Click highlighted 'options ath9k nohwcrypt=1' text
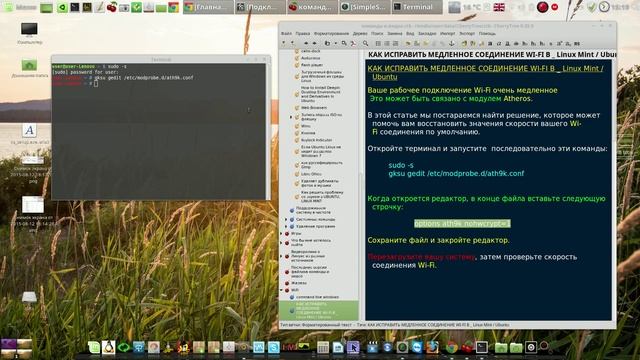This screenshot has width=640, height=360. coord(462,224)
